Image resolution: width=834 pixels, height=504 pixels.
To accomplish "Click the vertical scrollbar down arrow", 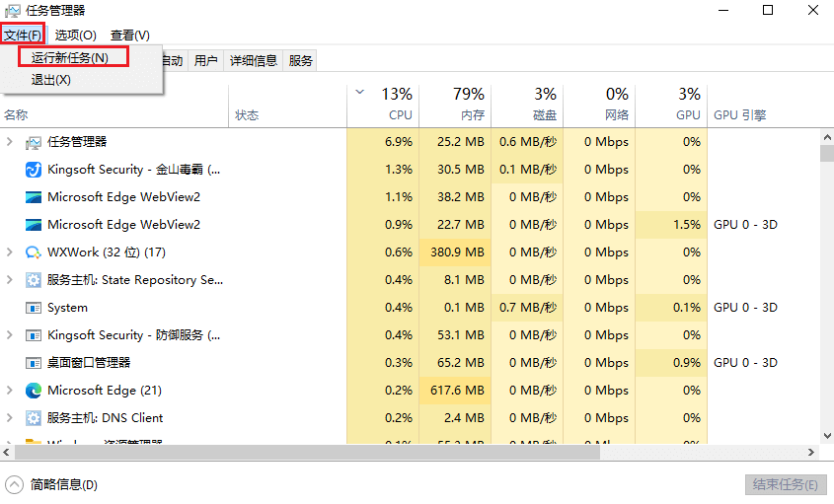I will tap(827, 435).
